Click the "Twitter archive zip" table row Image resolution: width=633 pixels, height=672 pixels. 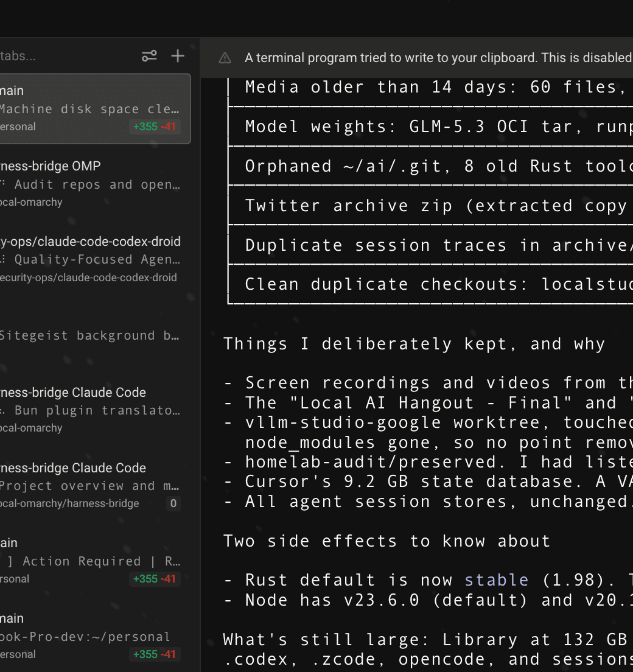[x=431, y=205]
